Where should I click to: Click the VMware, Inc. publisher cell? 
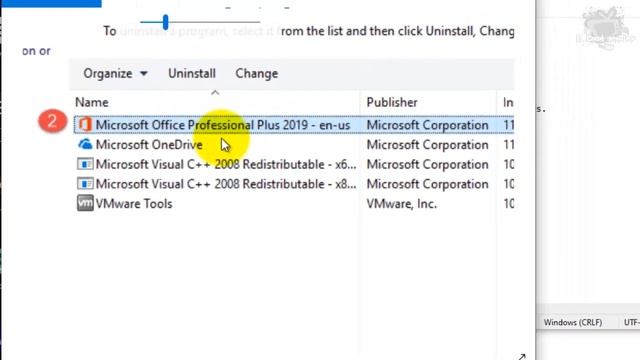pyautogui.click(x=402, y=204)
